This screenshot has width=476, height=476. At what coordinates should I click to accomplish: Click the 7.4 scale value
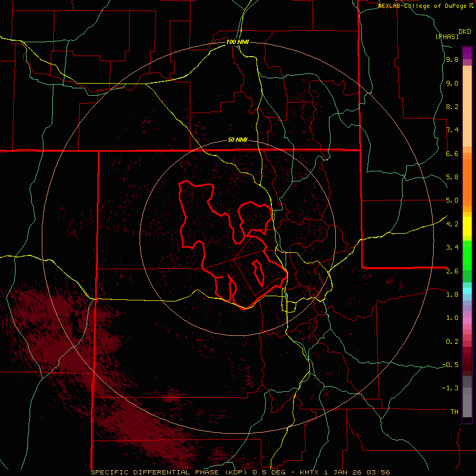click(452, 130)
